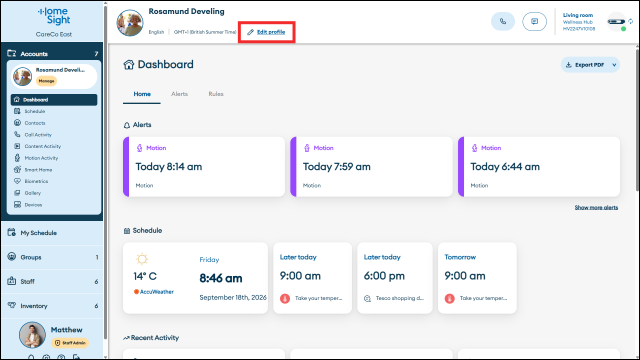Click the 'Living room' device label

pyautogui.click(x=578, y=15)
